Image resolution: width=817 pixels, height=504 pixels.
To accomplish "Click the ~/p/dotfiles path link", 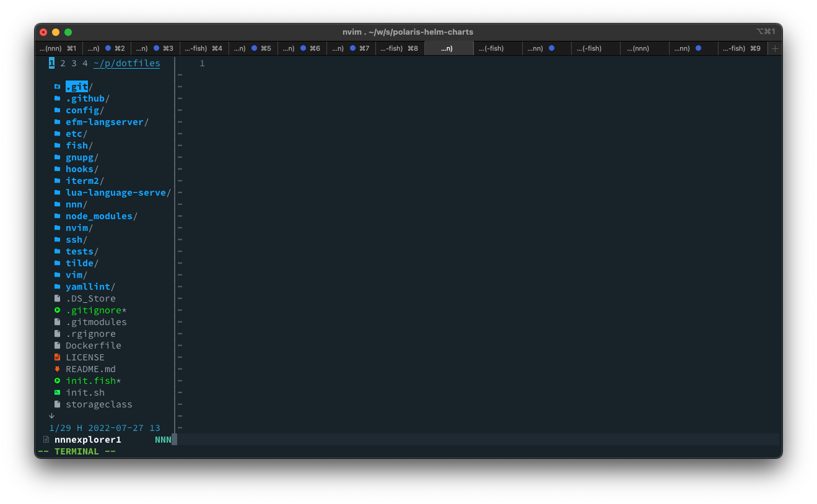I will [x=126, y=63].
